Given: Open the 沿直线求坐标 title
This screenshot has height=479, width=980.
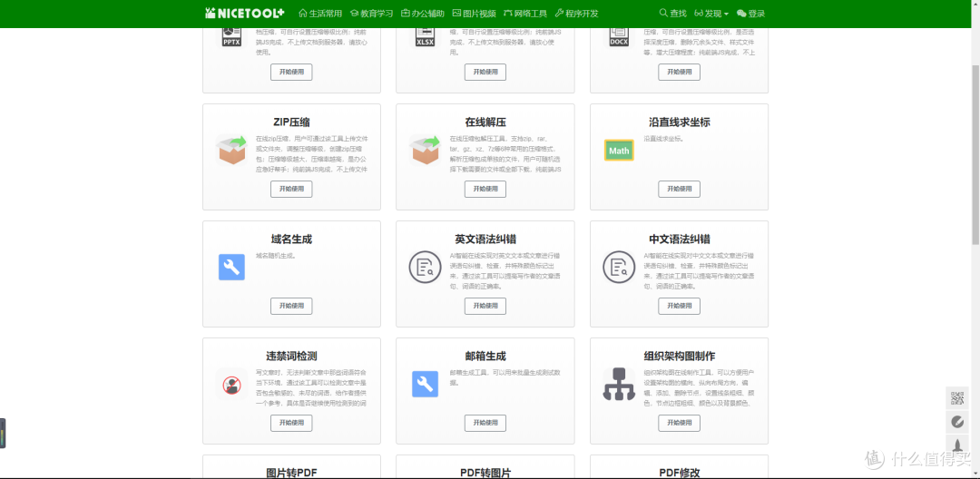Looking at the screenshot, I should click(x=679, y=122).
